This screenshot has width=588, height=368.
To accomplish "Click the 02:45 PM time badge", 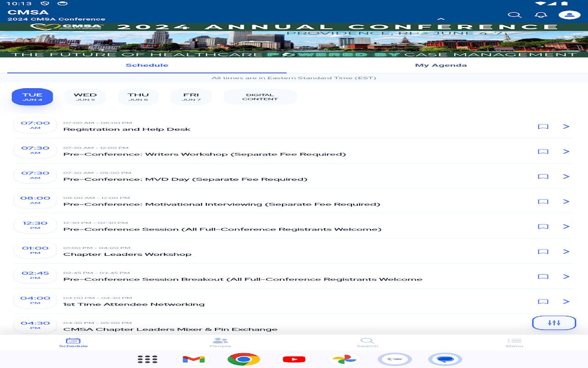I will (35, 275).
